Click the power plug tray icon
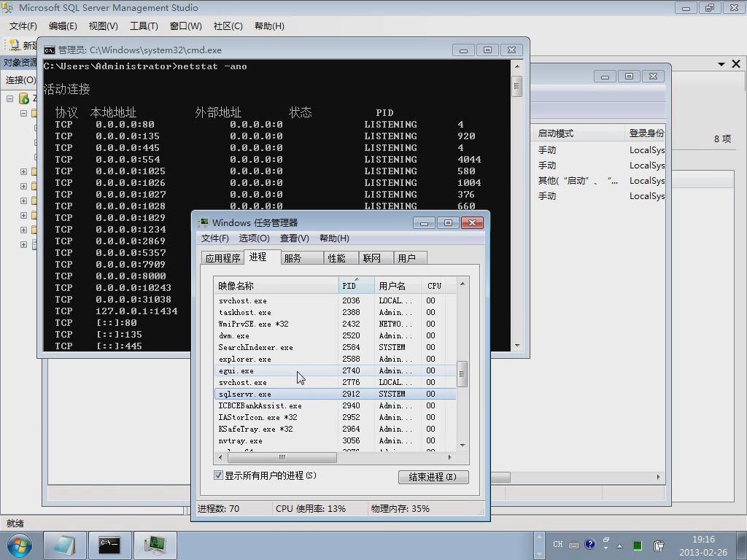 click(x=659, y=545)
